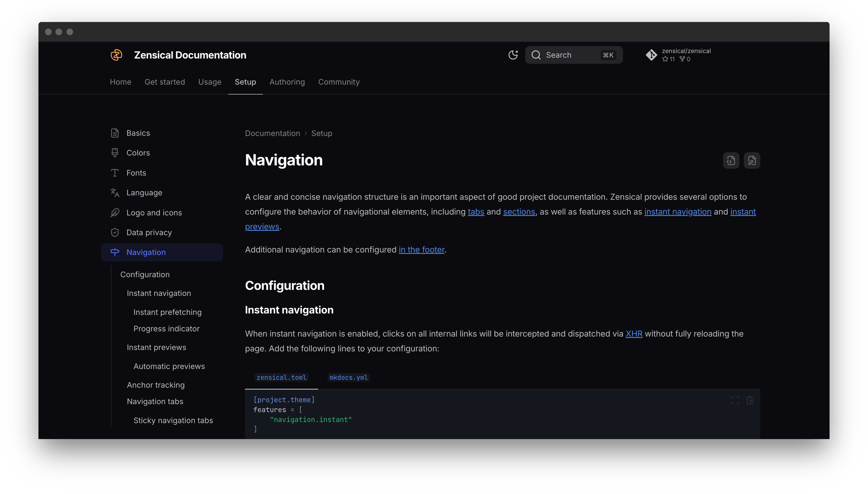Switch to the Authoring top tab
This screenshot has width=868, height=494.
click(x=287, y=82)
